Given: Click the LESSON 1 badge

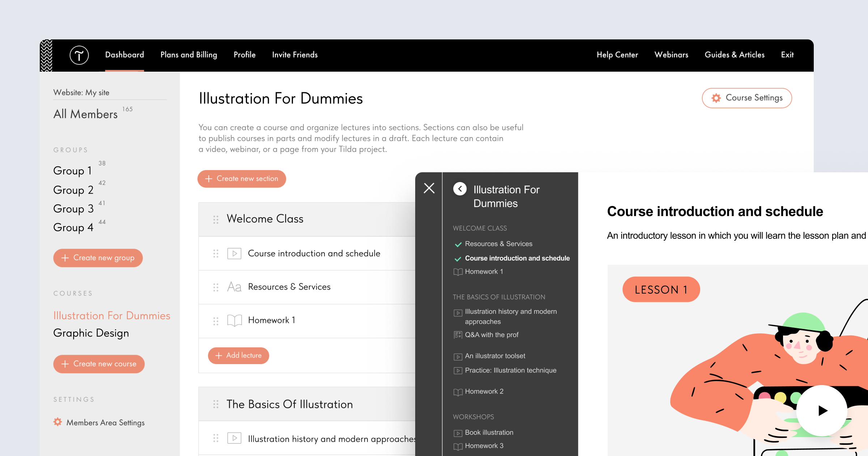Looking at the screenshot, I should click(x=661, y=290).
